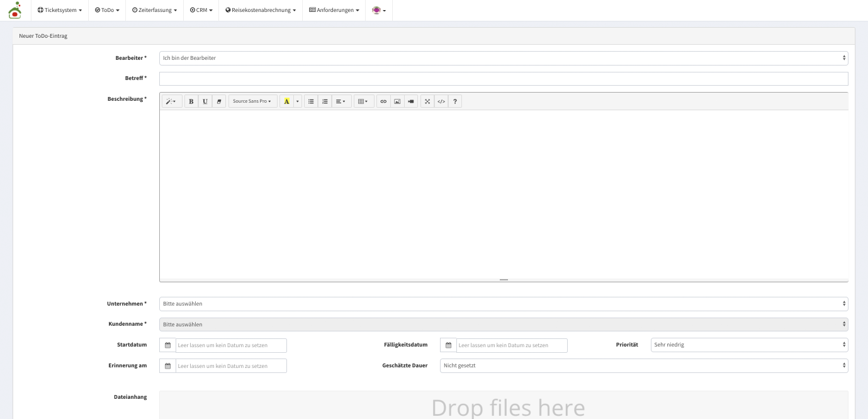
Task: Insert a picture via the image icon
Action: pos(397,101)
